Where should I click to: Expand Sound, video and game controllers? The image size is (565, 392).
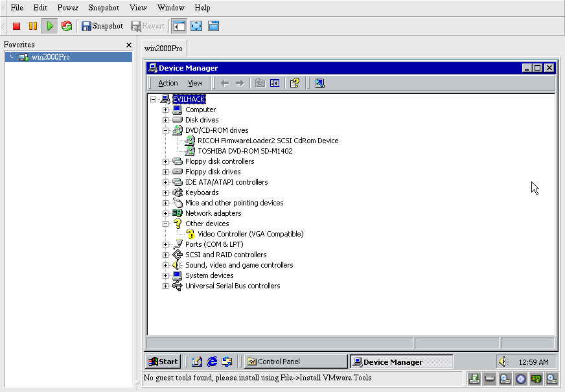pos(165,265)
